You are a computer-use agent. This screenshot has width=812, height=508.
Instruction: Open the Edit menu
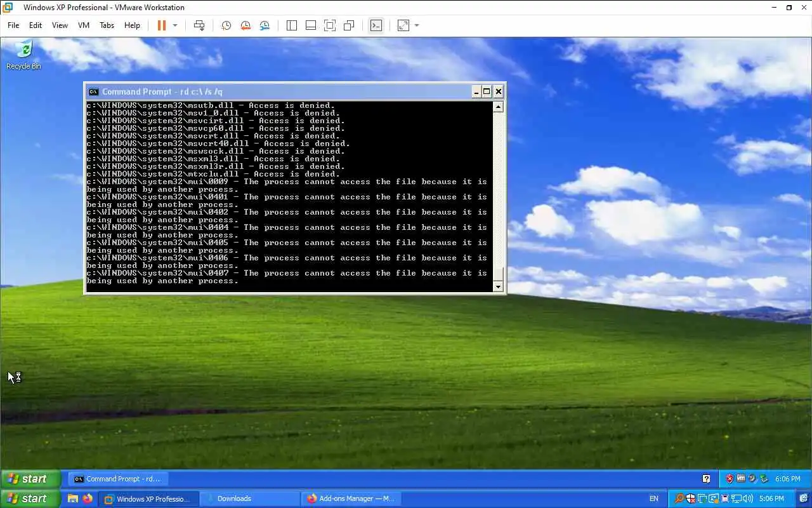[x=36, y=25]
